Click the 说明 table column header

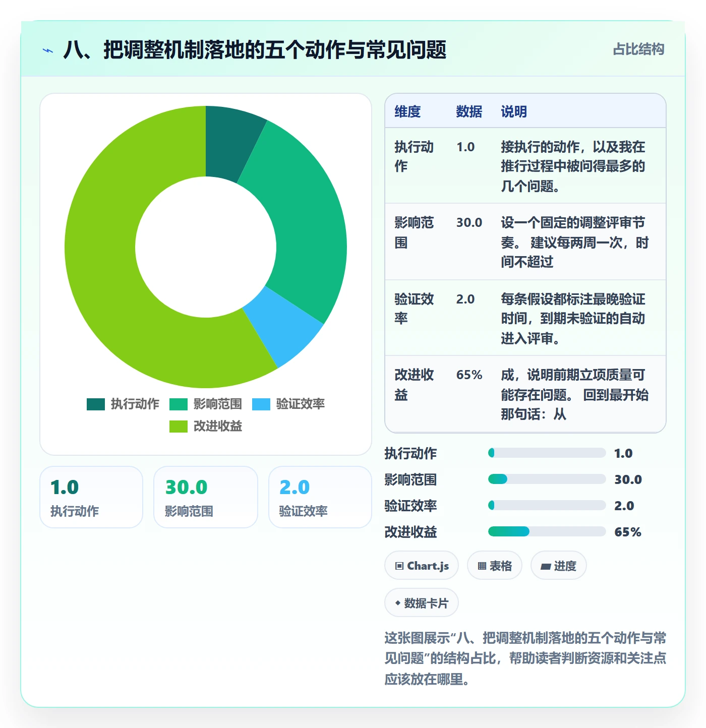tap(514, 111)
